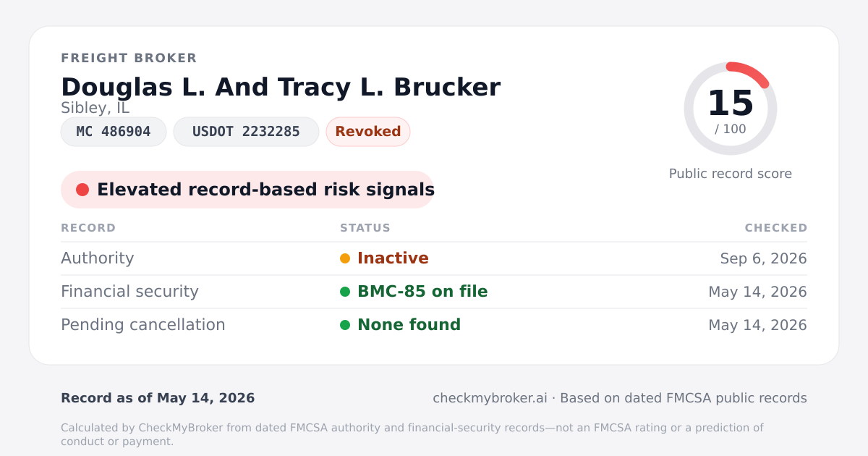Click the Revoked status badge

click(368, 132)
